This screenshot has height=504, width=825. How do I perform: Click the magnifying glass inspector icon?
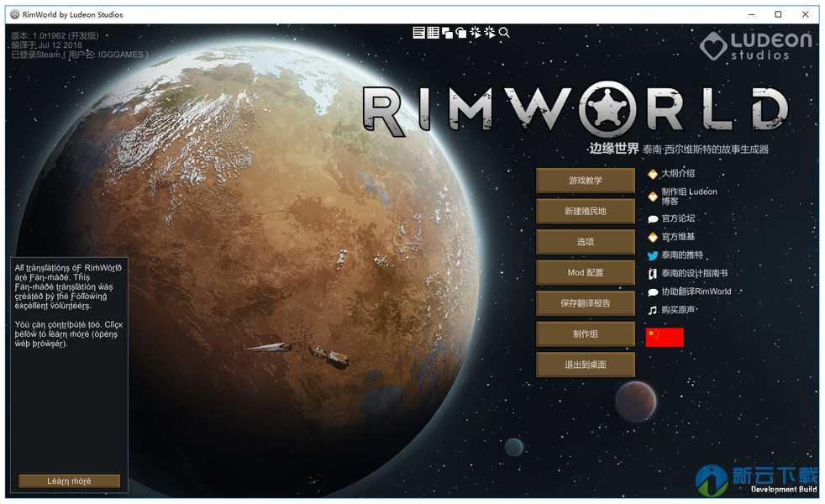click(x=504, y=33)
